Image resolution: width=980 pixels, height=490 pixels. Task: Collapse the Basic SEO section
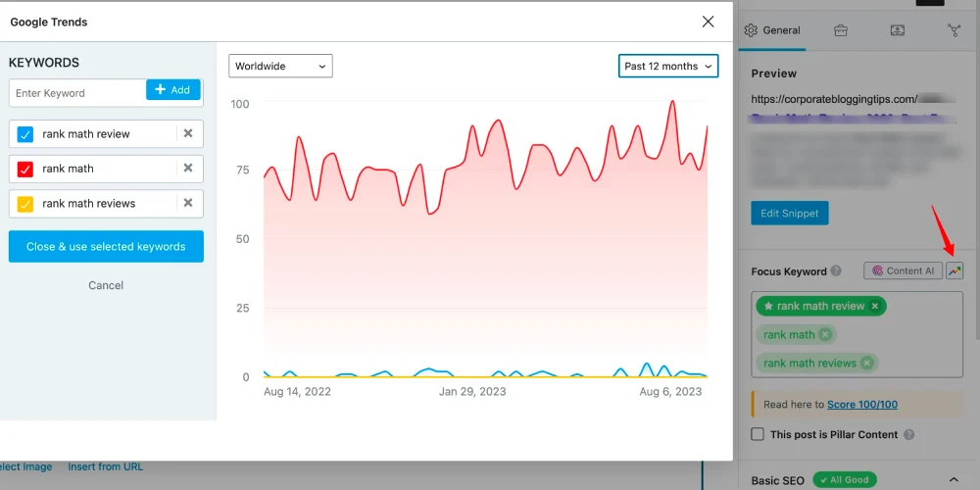955,479
